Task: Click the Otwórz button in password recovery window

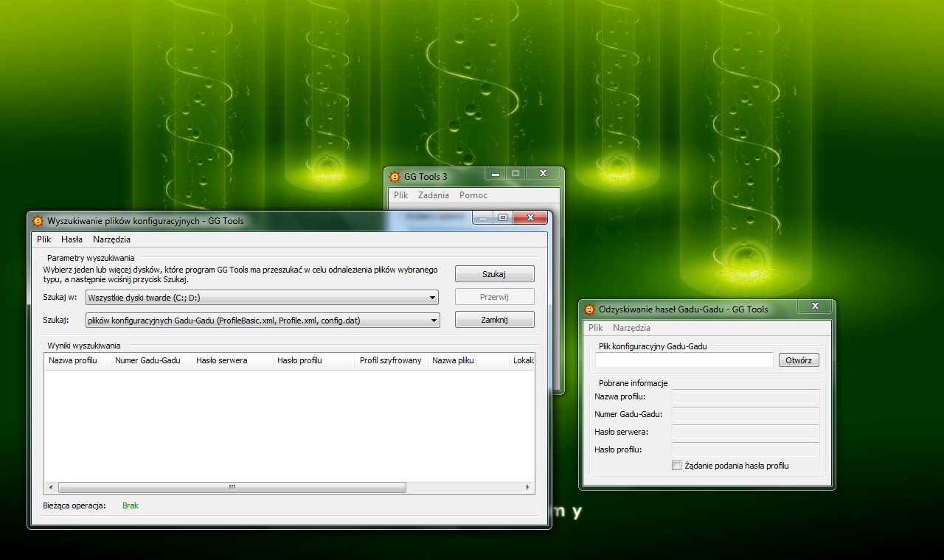Action: pos(799,360)
